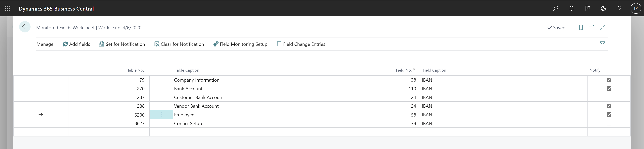The height and width of the screenshot is (149, 644).
Task: Open the help question mark
Action: coord(620,9)
